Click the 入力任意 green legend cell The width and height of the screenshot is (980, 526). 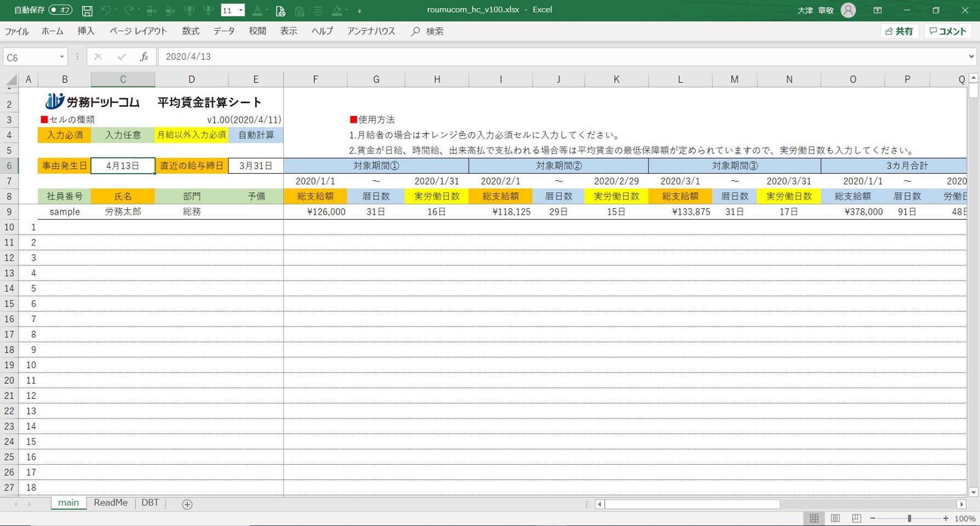click(123, 135)
